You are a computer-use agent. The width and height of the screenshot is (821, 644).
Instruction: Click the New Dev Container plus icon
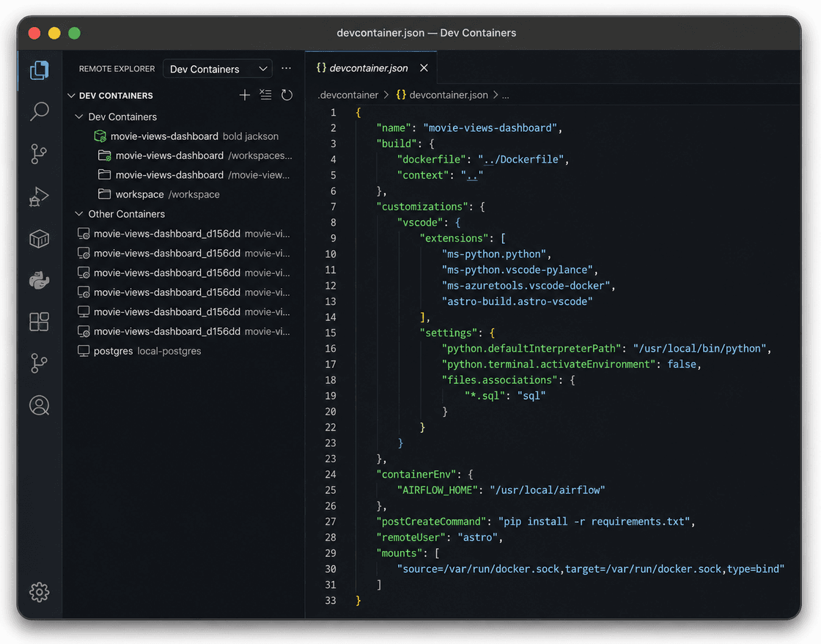click(x=245, y=95)
